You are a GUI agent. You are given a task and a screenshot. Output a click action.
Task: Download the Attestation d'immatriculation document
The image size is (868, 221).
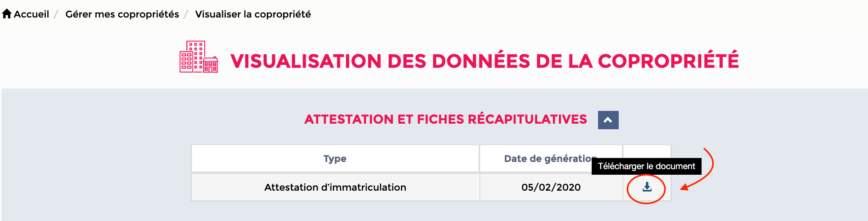click(647, 187)
